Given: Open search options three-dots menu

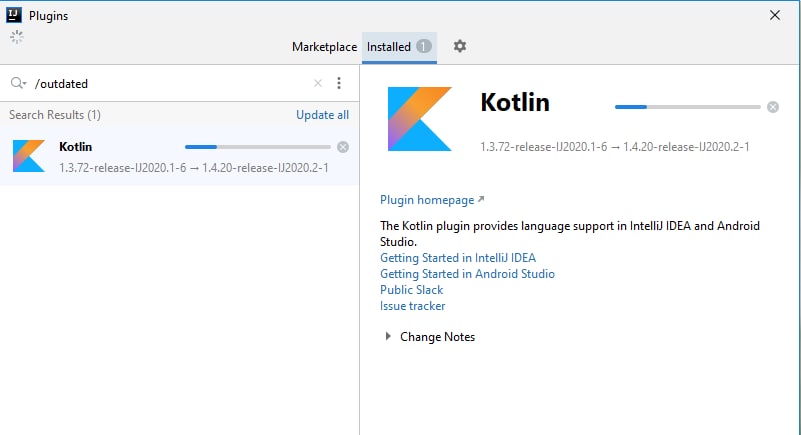Looking at the screenshot, I should point(339,83).
